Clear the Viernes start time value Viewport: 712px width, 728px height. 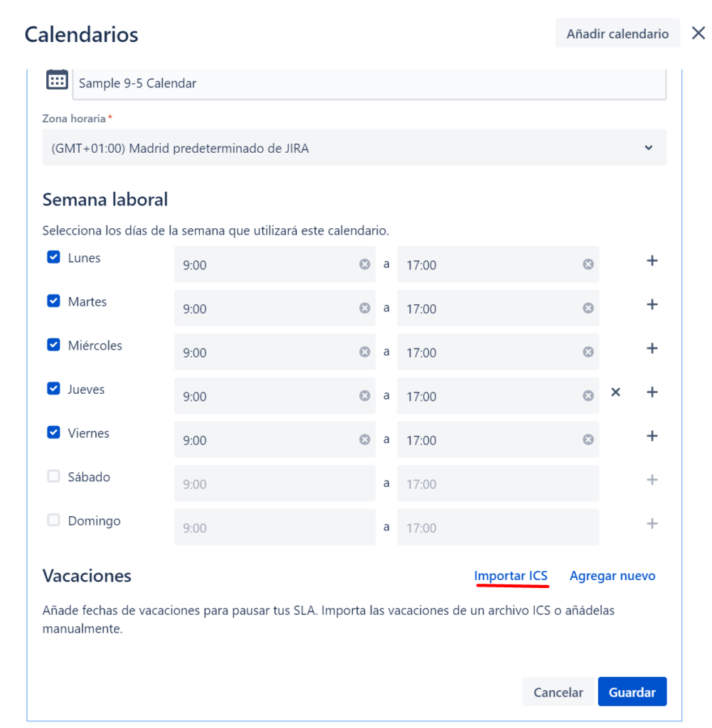(x=365, y=439)
